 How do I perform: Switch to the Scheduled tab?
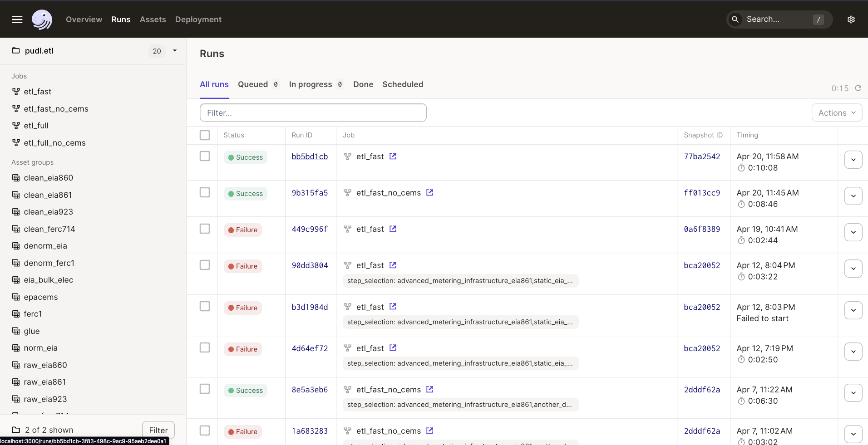click(x=403, y=84)
